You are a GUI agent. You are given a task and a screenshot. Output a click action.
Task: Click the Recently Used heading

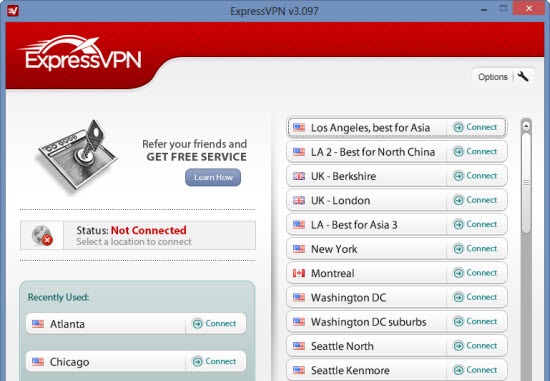coord(58,297)
